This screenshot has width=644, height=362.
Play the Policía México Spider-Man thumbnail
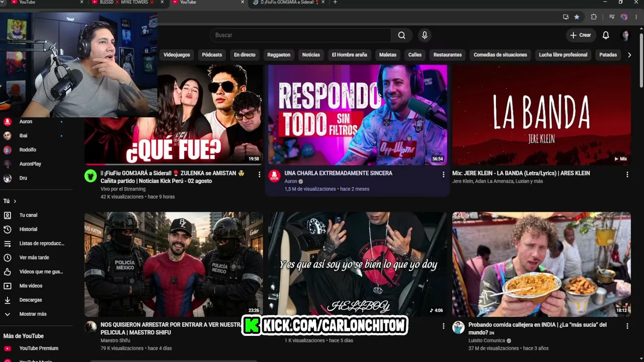[174, 264]
